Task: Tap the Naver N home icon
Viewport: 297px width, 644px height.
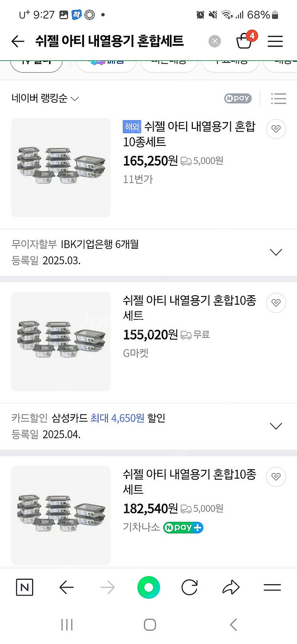Action: click(25, 587)
